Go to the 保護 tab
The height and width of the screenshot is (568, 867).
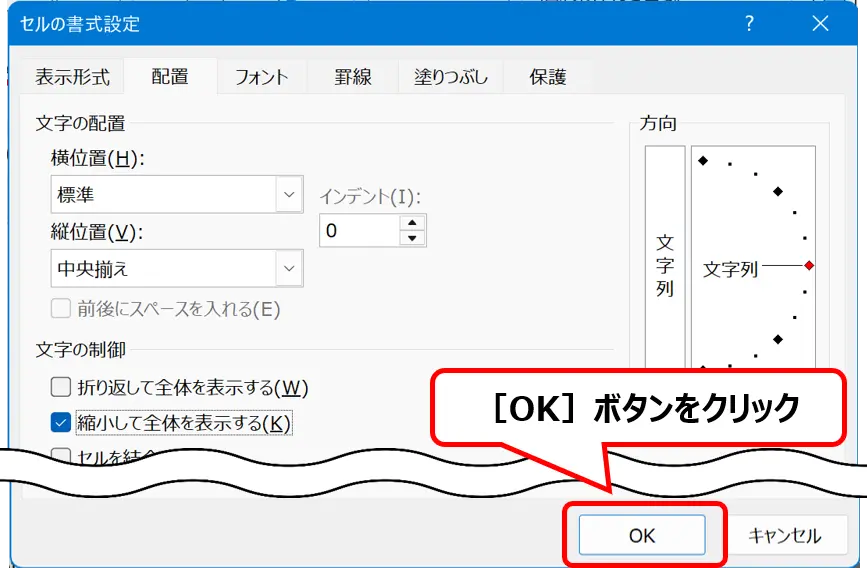[x=548, y=77]
